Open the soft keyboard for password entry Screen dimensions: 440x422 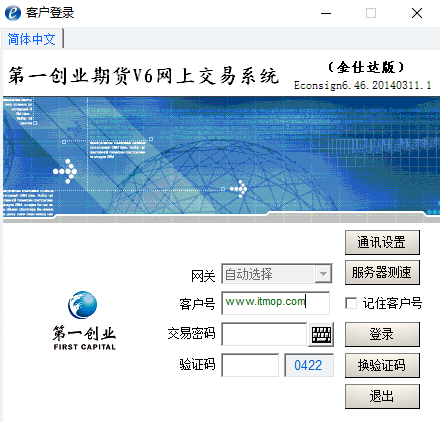[x=321, y=334]
